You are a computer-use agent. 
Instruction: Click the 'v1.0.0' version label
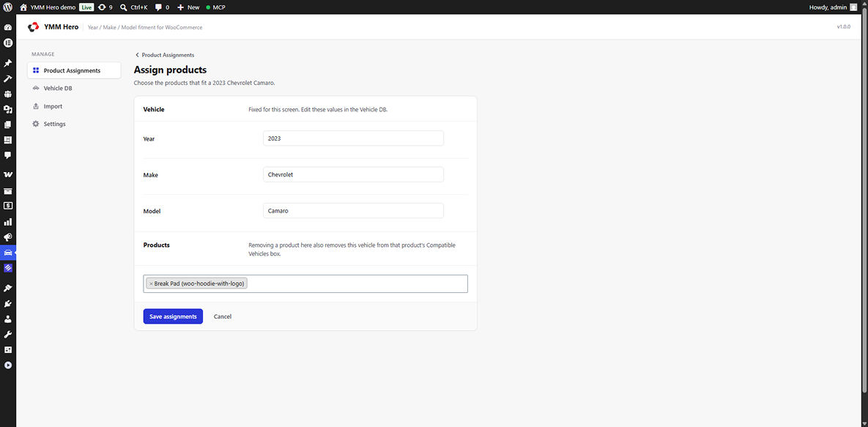pyautogui.click(x=844, y=26)
